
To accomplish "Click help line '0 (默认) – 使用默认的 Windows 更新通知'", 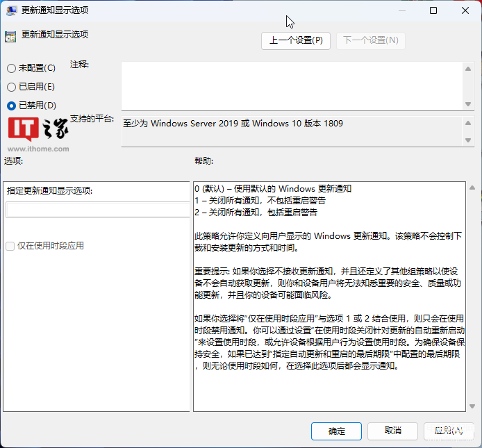I will pos(273,188).
